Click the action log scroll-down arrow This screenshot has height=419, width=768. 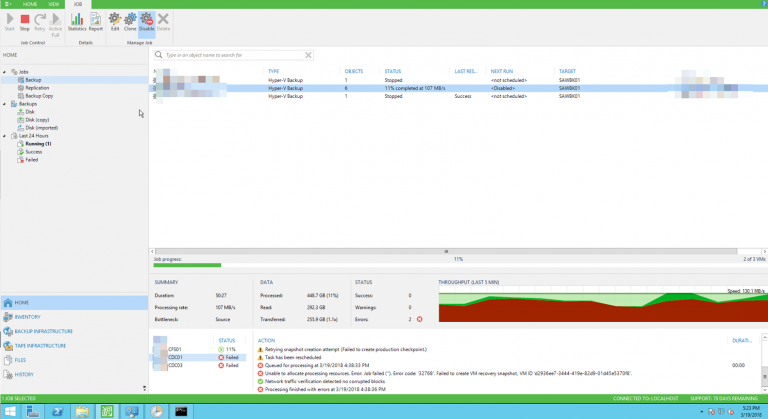[x=765, y=390]
